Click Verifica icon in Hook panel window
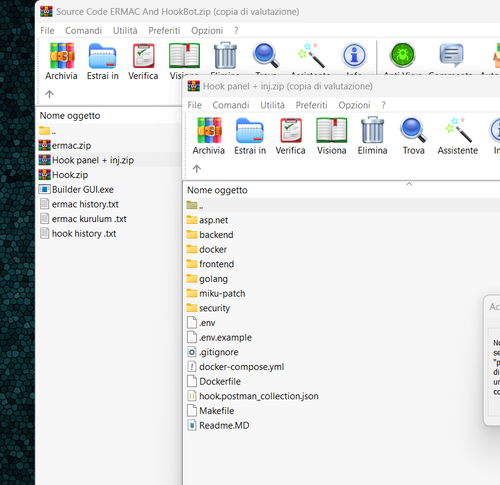This screenshot has width=500, height=485. 291,130
